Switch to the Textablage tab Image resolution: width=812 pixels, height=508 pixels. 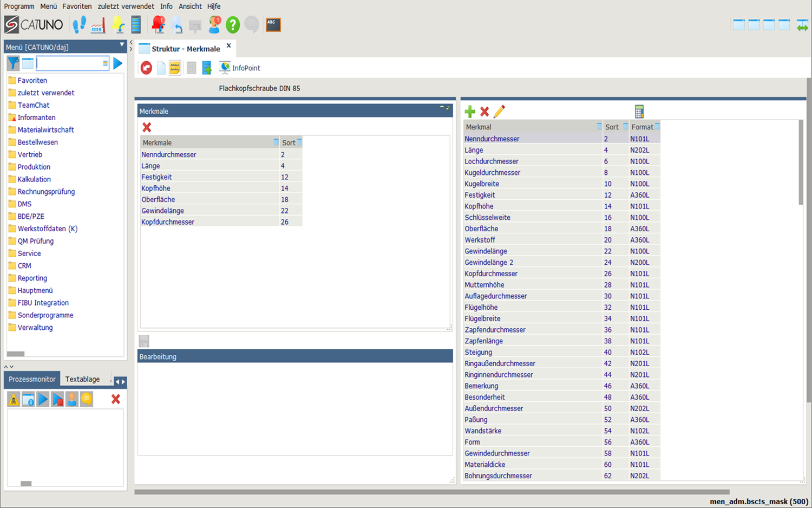coord(82,379)
